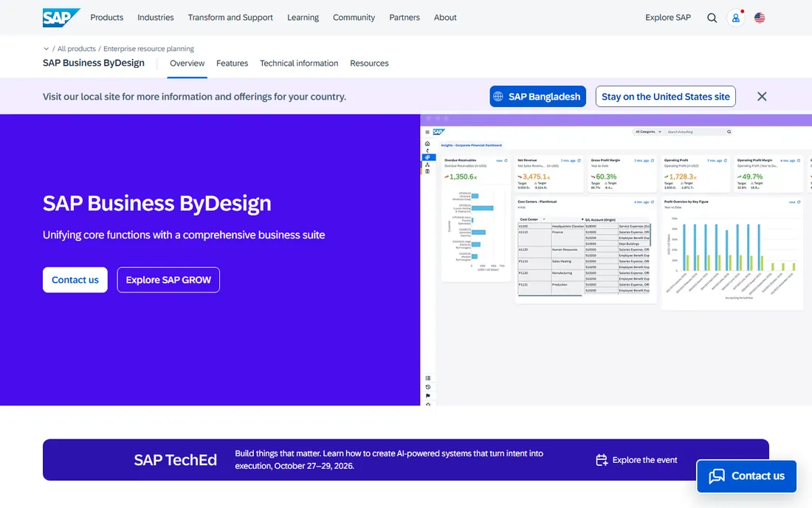Image resolution: width=812 pixels, height=508 pixels.
Task: Dismiss the local site banner with the X
Action: (762, 96)
